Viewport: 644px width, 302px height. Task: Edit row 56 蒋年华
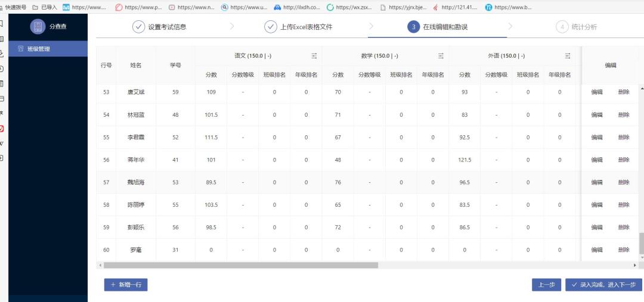597,160
